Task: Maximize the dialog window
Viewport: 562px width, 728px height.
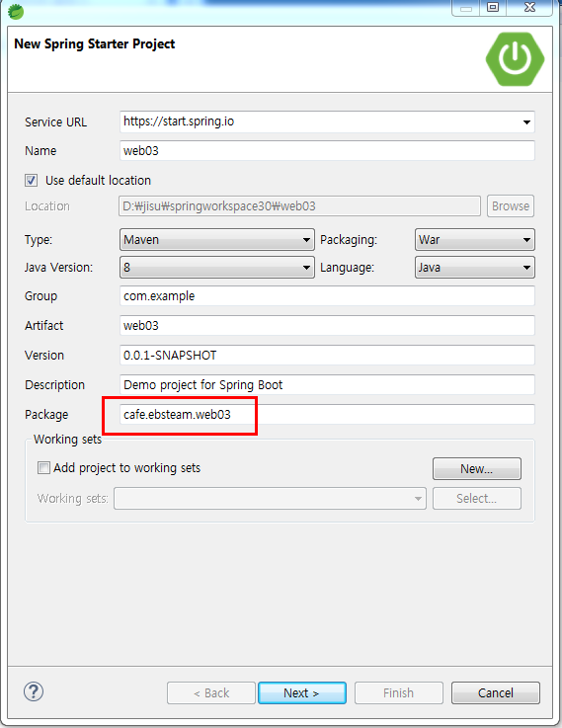Action: click(x=493, y=7)
